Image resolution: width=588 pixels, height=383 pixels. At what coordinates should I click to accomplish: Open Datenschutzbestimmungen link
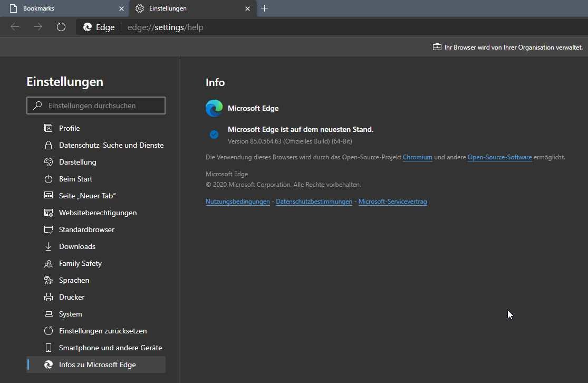[x=314, y=202]
